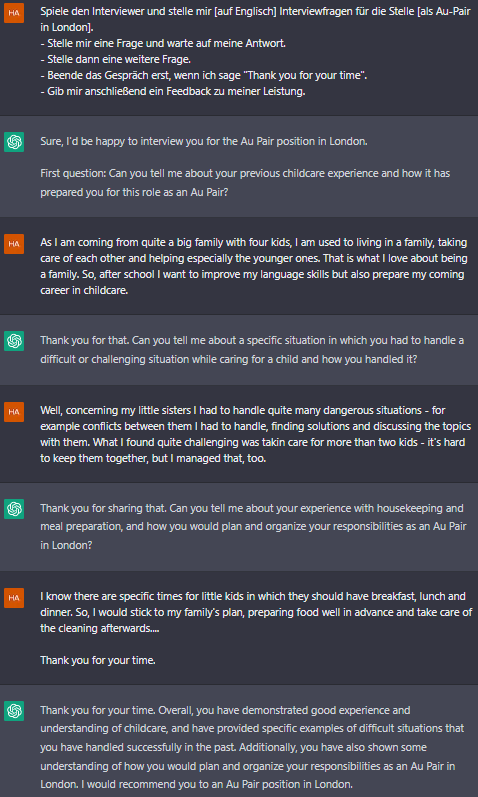Click the housekeeping and meal preparation question
Image resolution: width=478 pixels, height=797 pixels.
(253, 527)
